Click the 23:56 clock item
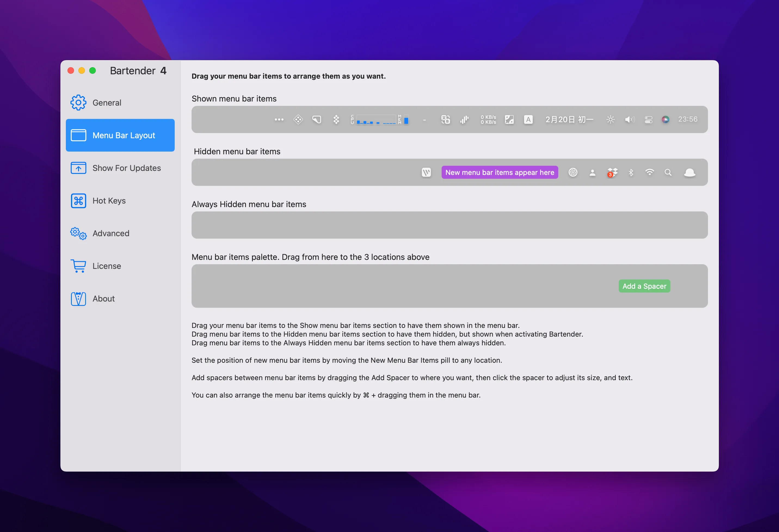The height and width of the screenshot is (532, 779). (x=688, y=119)
